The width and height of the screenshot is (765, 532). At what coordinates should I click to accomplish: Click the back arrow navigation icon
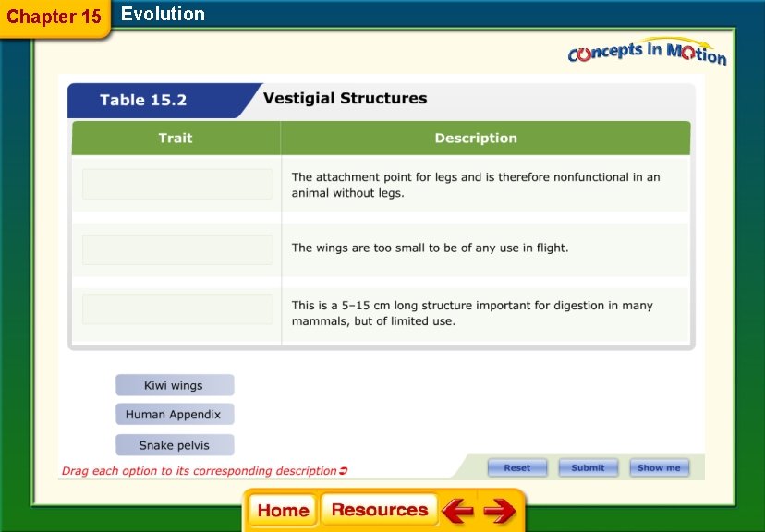tap(457, 511)
